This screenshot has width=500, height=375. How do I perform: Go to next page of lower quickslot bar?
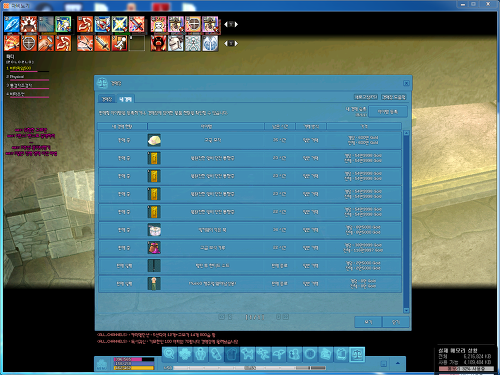tap(236, 43)
